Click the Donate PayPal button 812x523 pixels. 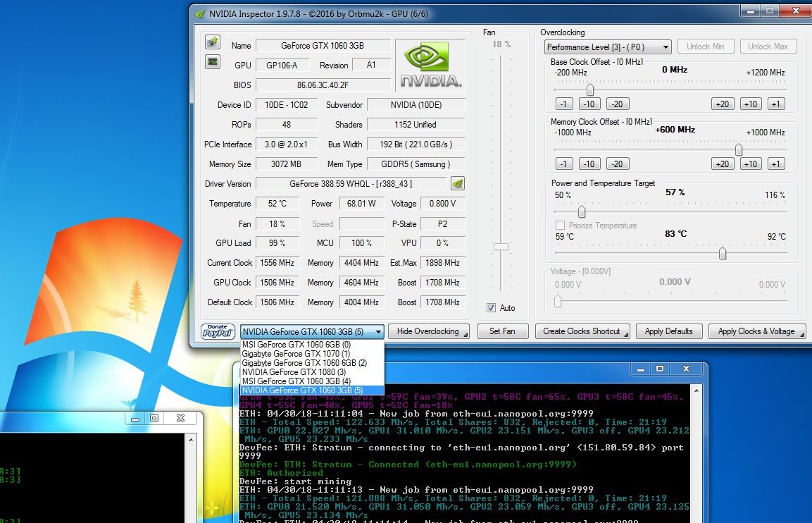point(218,331)
